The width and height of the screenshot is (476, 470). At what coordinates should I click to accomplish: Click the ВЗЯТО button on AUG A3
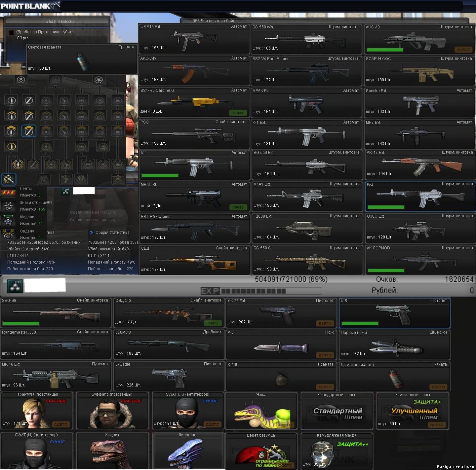[463, 50]
